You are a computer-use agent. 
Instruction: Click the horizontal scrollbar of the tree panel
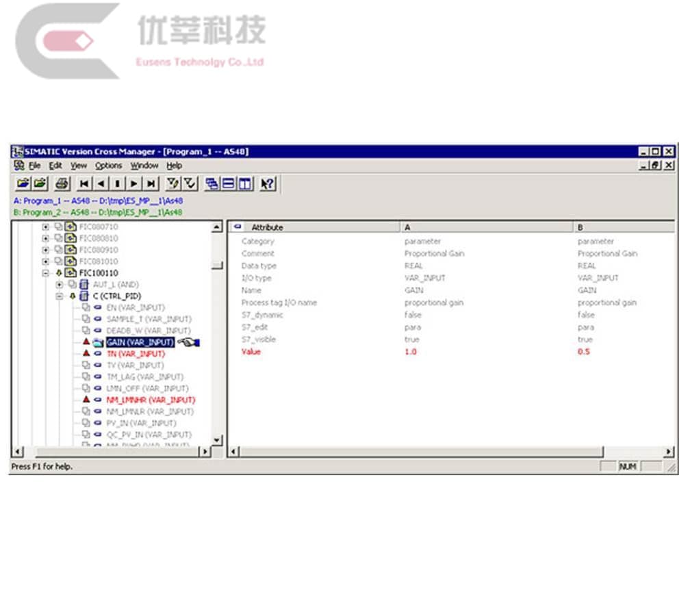click(116, 452)
